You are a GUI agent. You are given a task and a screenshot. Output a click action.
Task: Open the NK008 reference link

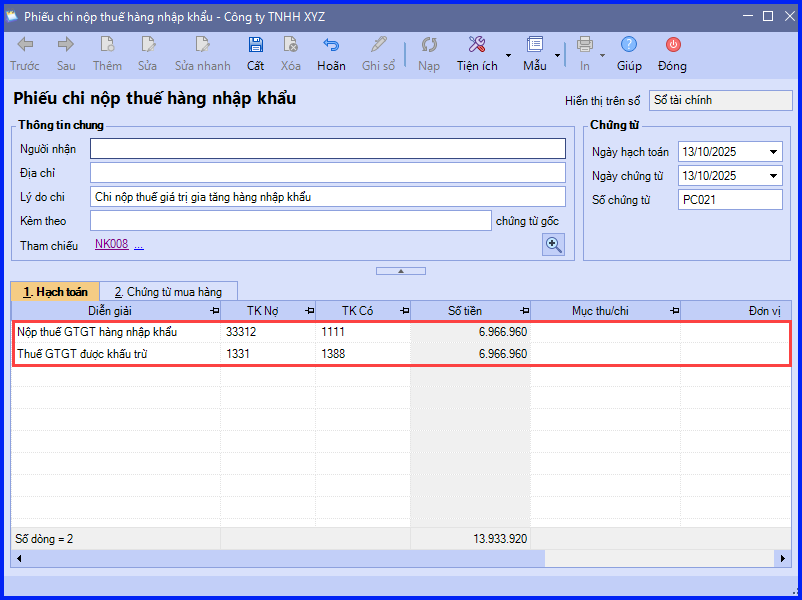pos(112,244)
